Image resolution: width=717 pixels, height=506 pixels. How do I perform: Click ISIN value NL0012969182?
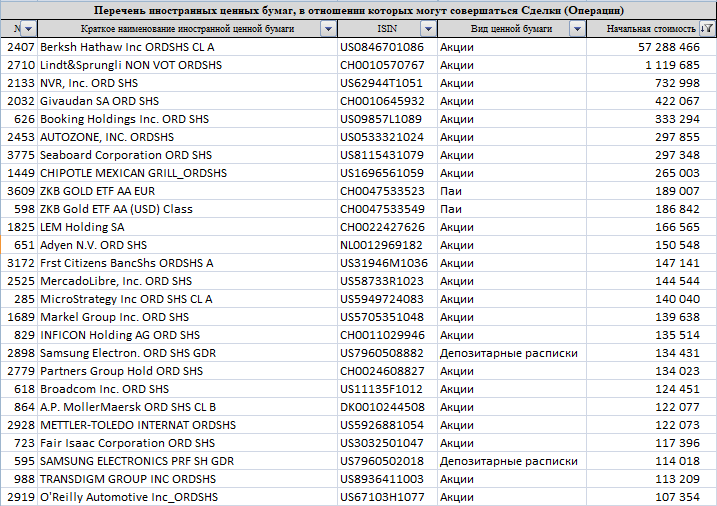point(381,245)
